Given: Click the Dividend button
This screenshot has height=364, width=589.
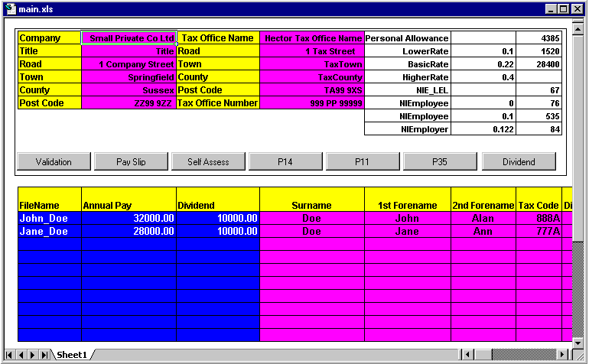Looking at the screenshot, I should [518, 161].
